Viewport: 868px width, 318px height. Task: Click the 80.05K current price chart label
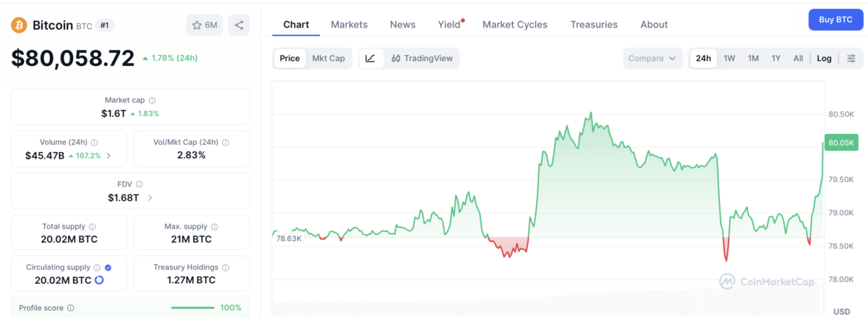pyautogui.click(x=842, y=143)
